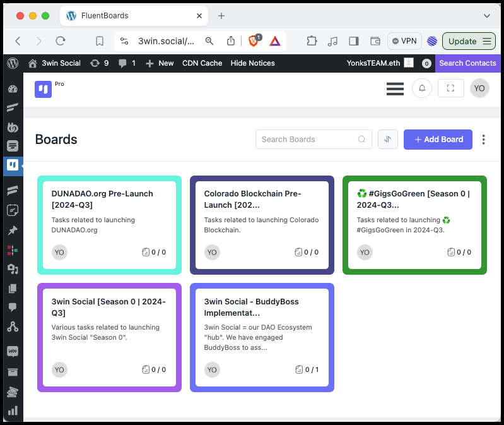Open a new browser tab
Image resolution: width=504 pixels, height=425 pixels.
[x=221, y=16]
